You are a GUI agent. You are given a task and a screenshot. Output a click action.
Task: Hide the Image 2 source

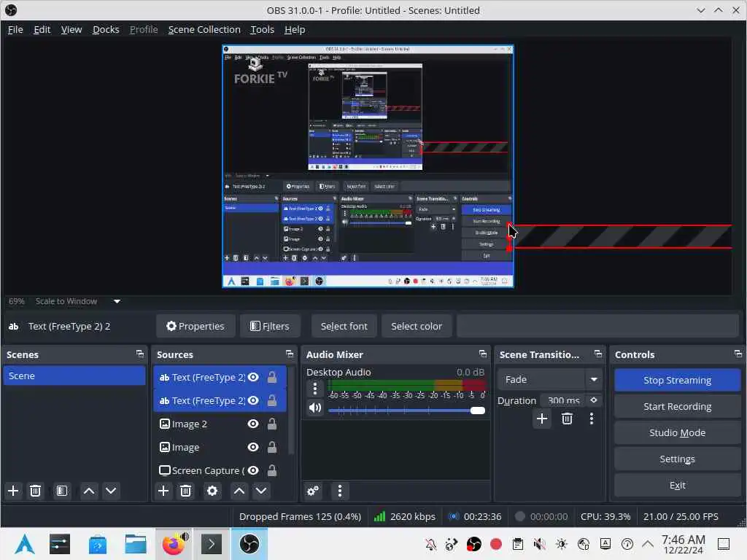[x=253, y=424]
